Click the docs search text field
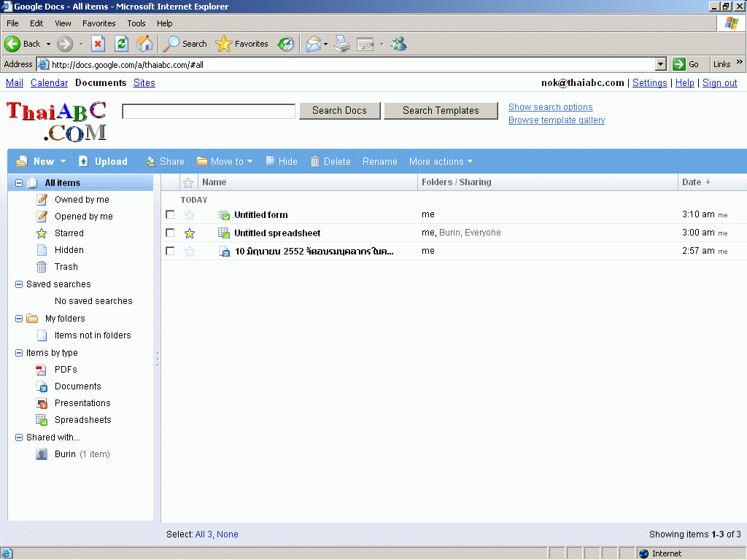 [209, 111]
